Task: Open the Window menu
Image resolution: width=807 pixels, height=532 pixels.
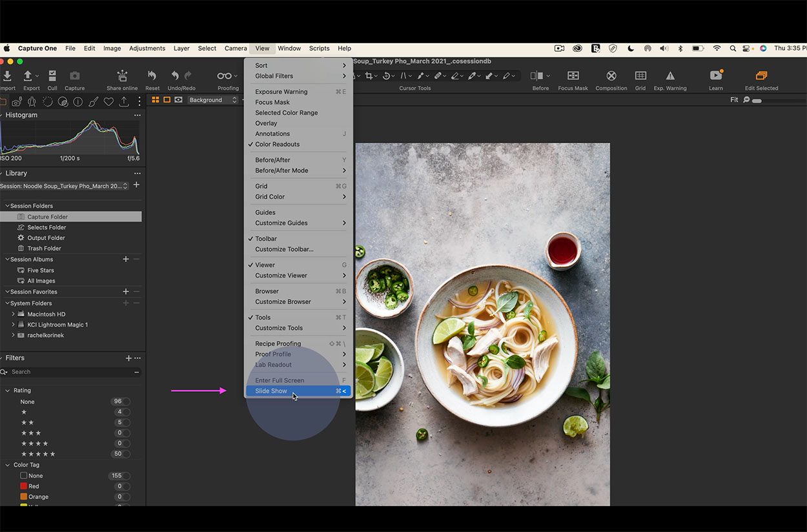Action: (289, 48)
